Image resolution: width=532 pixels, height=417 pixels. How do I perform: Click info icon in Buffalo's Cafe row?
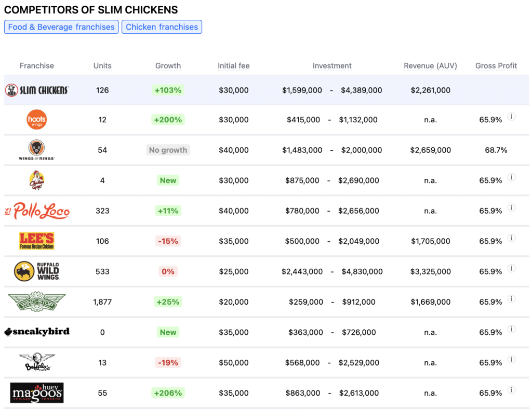(x=512, y=359)
